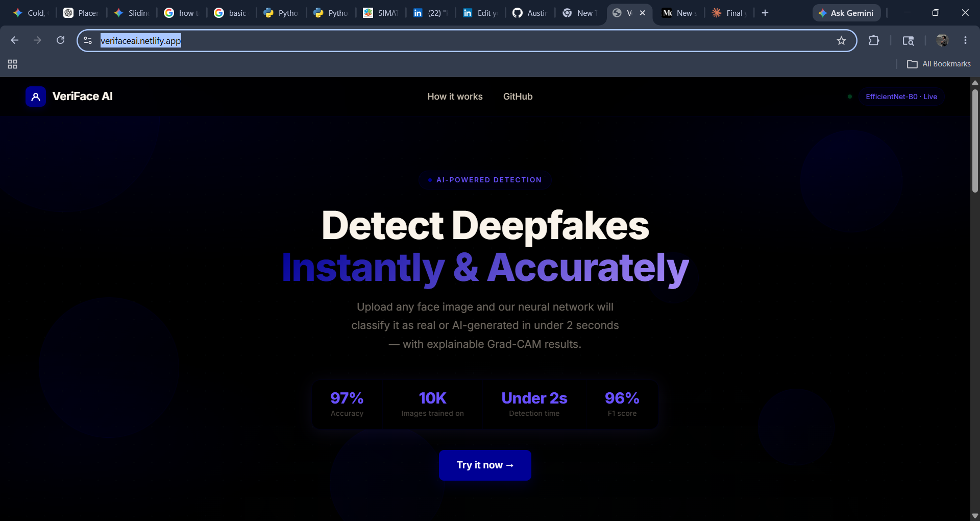
Task: Click the Try it now button
Action: point(485,465)
